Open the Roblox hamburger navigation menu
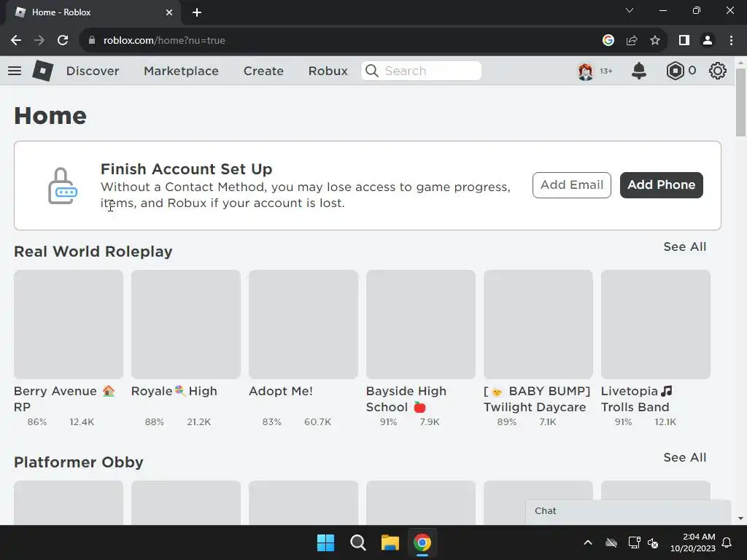Viewport: 747px width, 560px height. coord(15,71)
